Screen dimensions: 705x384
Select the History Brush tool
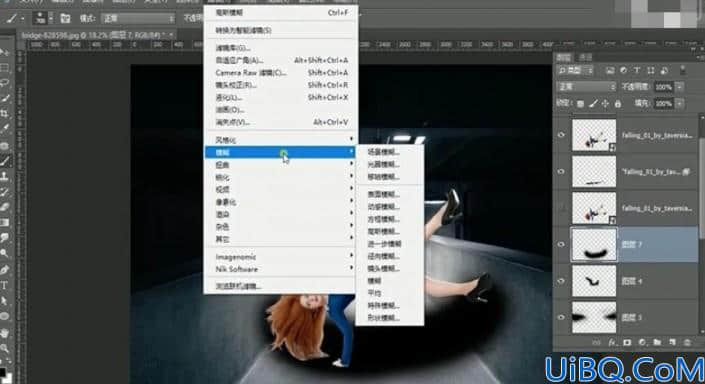point(4,192)
